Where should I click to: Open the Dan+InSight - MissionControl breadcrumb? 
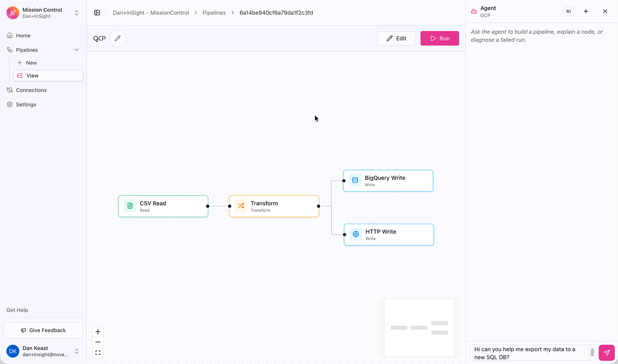[x=151, y=13]
